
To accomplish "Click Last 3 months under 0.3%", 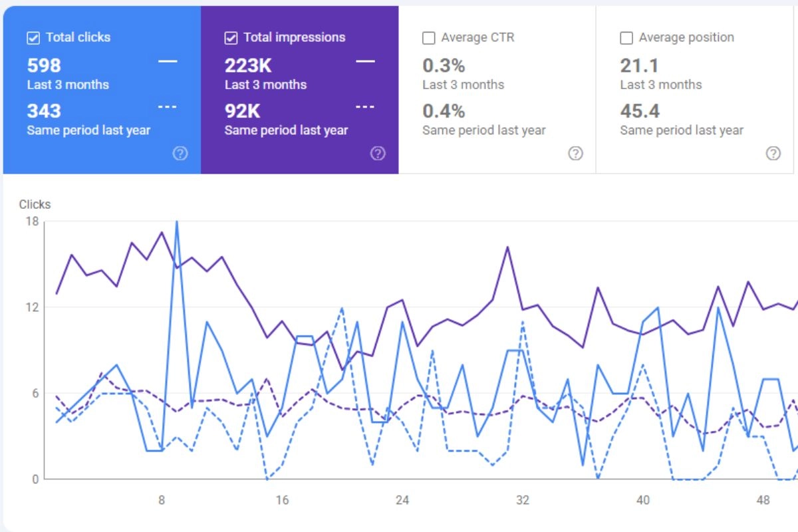I will 464,84.
